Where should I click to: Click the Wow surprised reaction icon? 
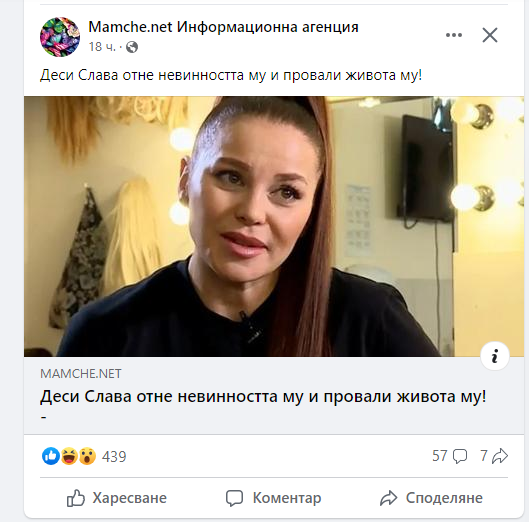(87, 456)
